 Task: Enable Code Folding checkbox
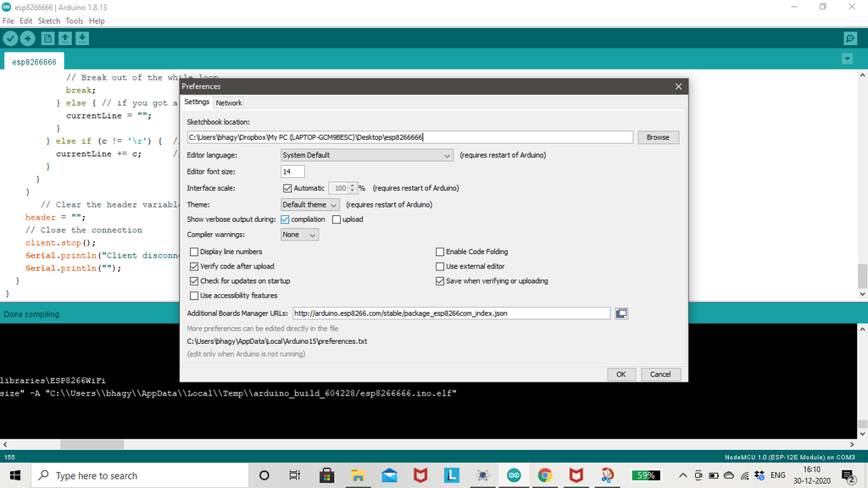[x=440, y=252]
